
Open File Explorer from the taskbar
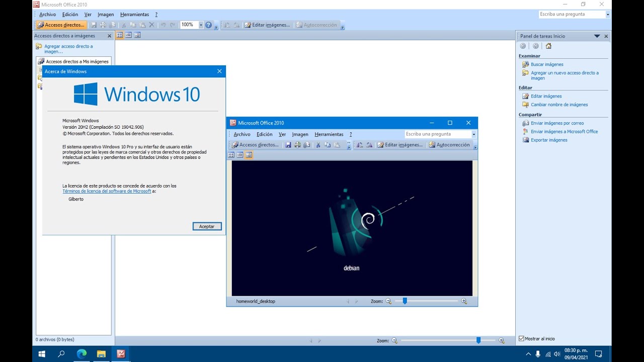coord(101,354)
